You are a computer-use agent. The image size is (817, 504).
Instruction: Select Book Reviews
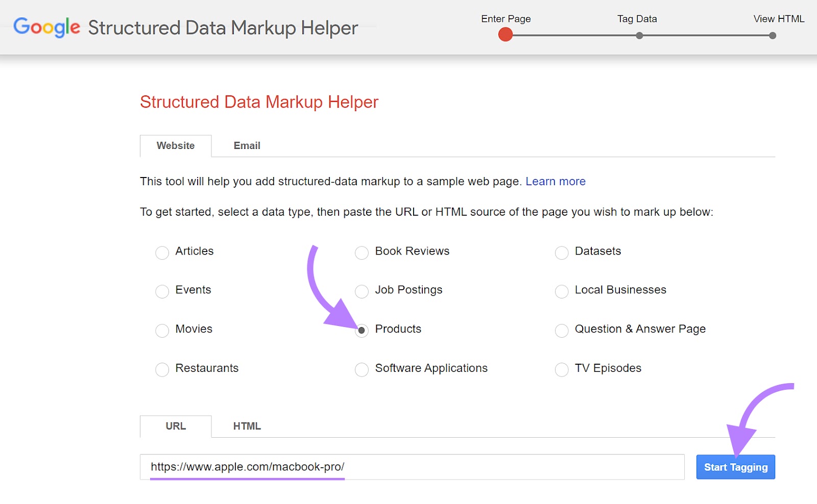pos(362,252)
